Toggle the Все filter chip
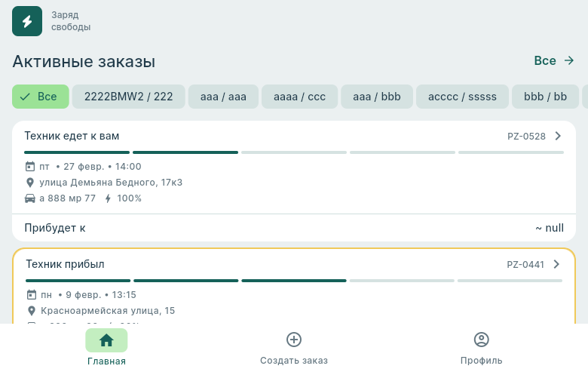 41,97
